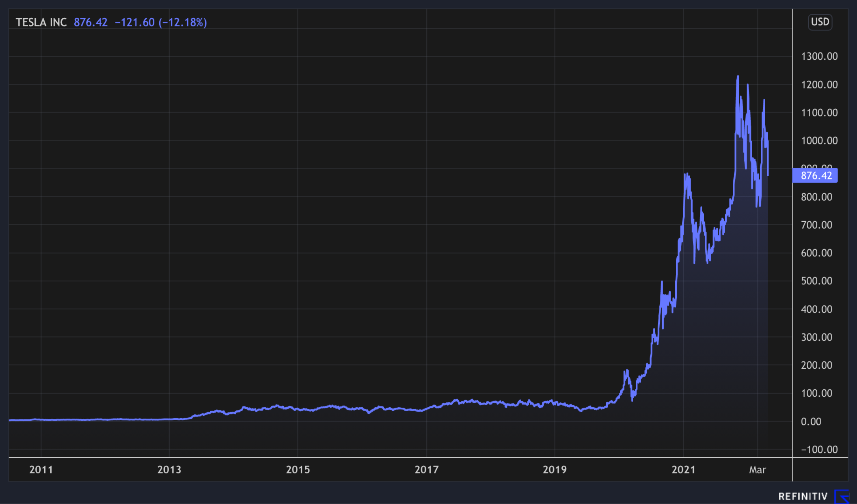The width and height of the screenshot is (857, 504).
Task: Click the 400.00 price axis label
Action: click(817, 309)
